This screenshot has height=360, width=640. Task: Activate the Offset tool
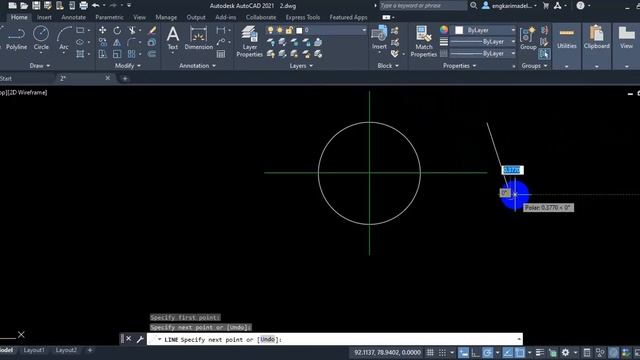(152, 54)
